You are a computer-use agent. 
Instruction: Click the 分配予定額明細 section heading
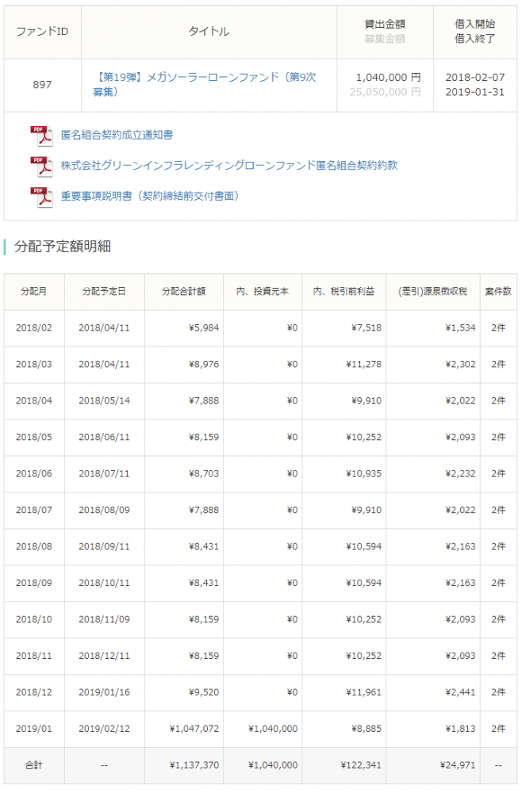63,247
